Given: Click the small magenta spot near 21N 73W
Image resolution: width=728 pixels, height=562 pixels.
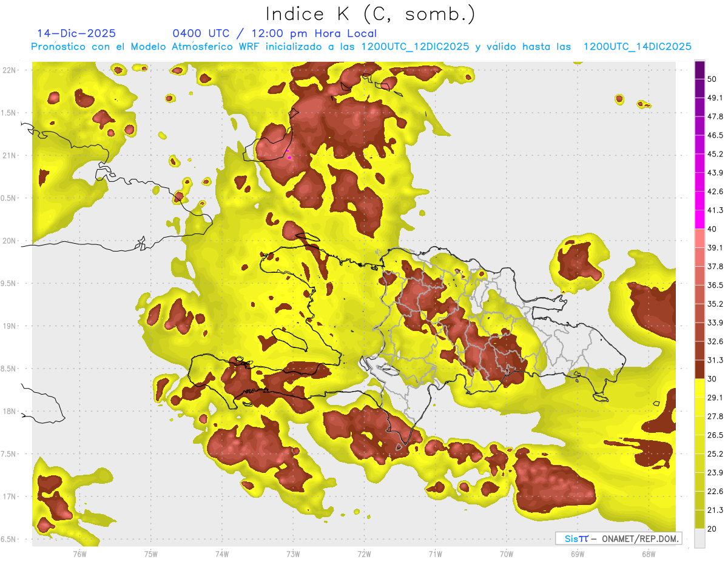Looking at the screenshot, I should coord(289,157).
